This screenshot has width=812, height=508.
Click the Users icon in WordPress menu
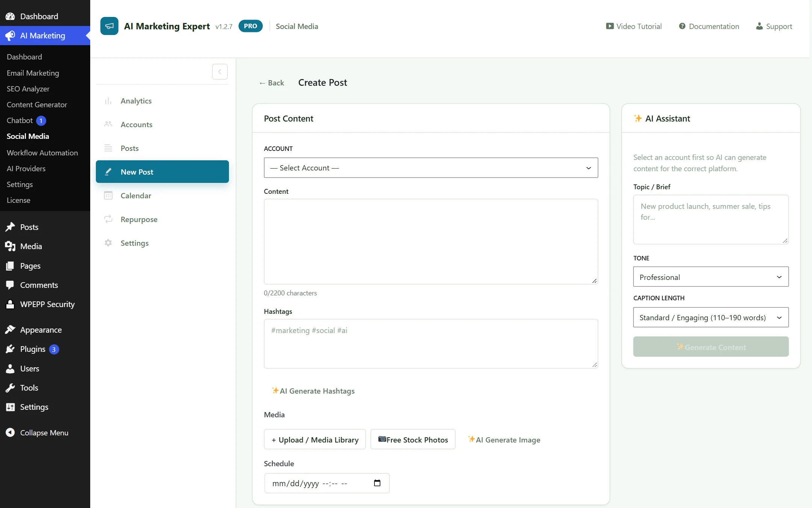click(x=10, y=368)
